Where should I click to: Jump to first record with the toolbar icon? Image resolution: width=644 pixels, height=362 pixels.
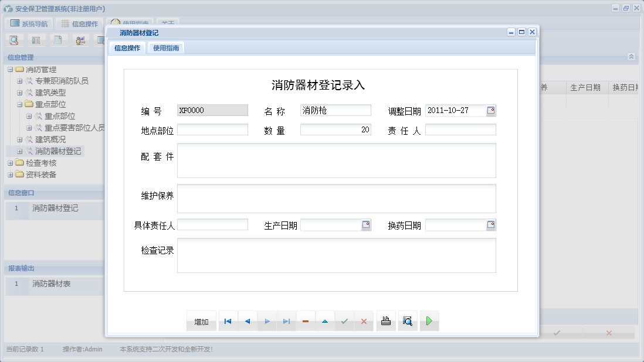point(228,320)
